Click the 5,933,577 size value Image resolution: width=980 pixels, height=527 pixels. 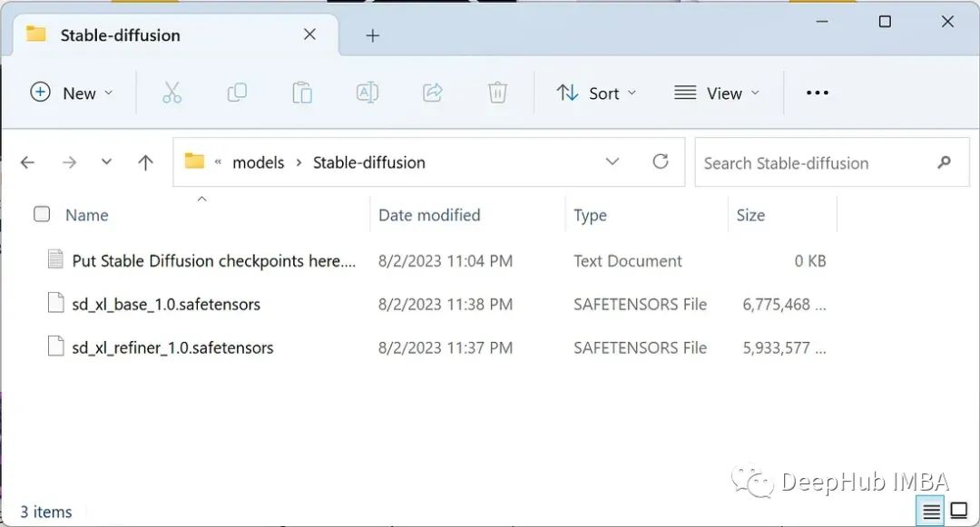pyautogui.click(x=784, y=347)
